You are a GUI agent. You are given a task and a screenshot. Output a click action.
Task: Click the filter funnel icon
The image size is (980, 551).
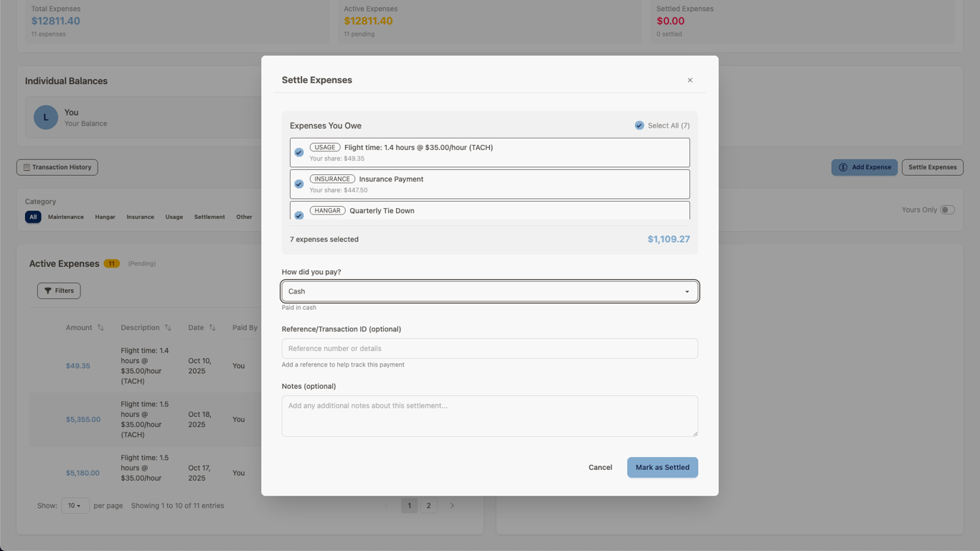(48, 291)
